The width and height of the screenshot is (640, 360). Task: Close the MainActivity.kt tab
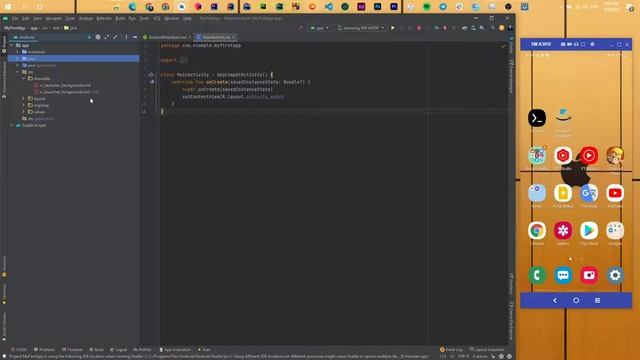point(233,37)
